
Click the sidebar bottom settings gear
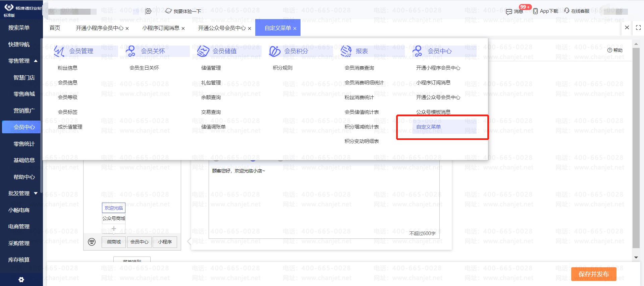click(x=21, y=280)
